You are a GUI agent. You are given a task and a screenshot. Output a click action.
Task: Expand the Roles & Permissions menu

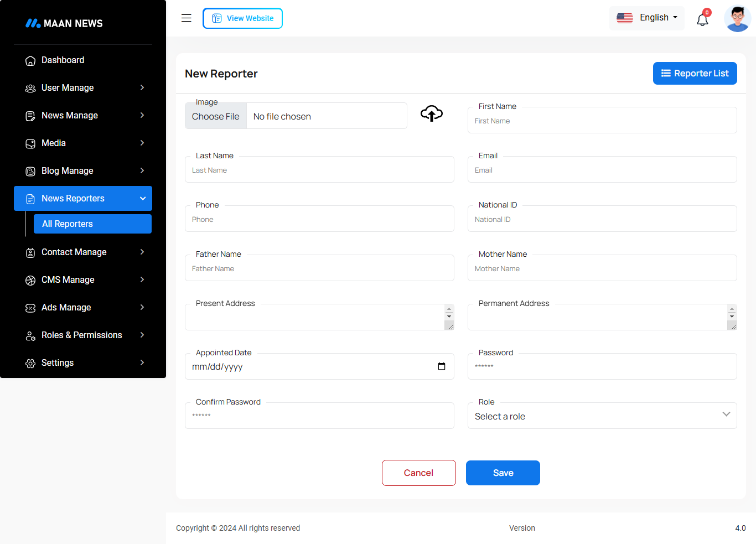tap(83, 335)
